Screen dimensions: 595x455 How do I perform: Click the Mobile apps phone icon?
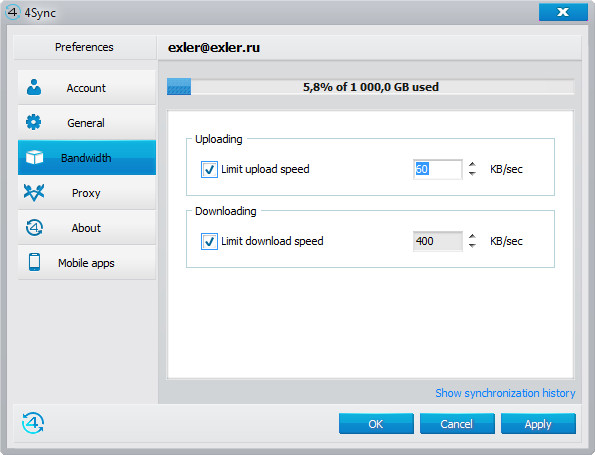(x=35, y=262)
